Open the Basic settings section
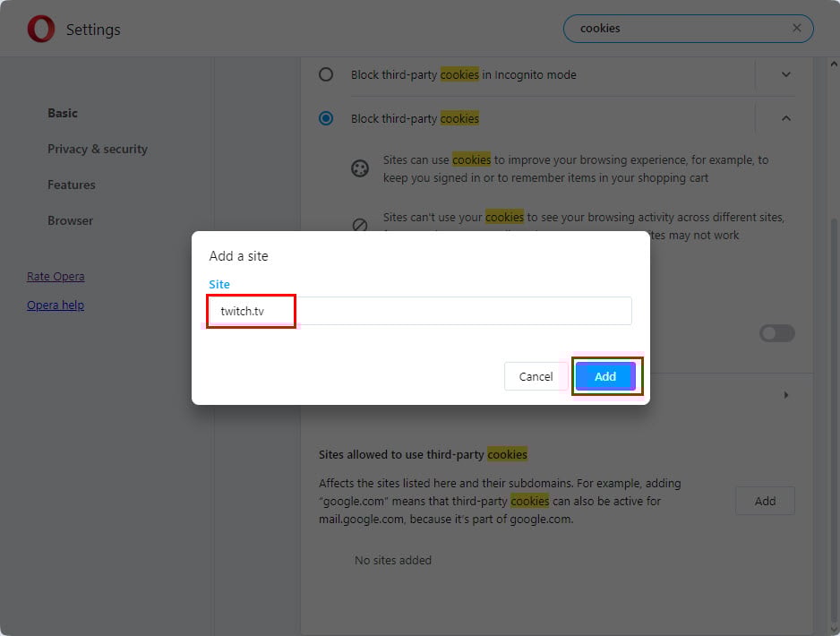This screenshot has height=636, width=840. pyautogui.click(x=62, y=113)
